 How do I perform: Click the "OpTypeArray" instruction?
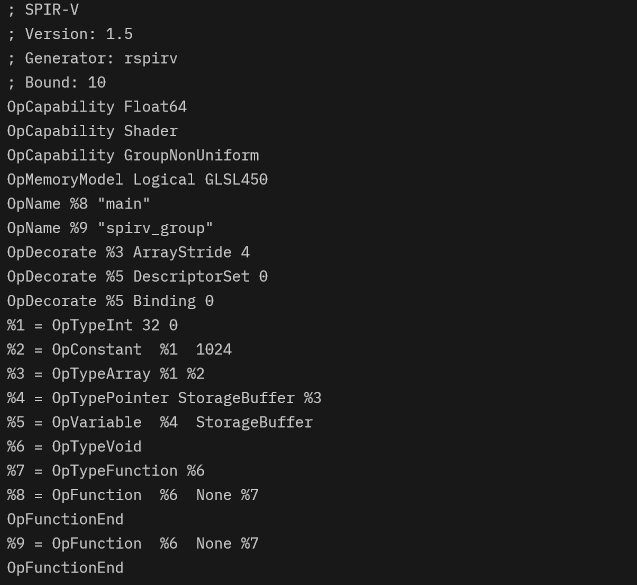coord(101,374)
